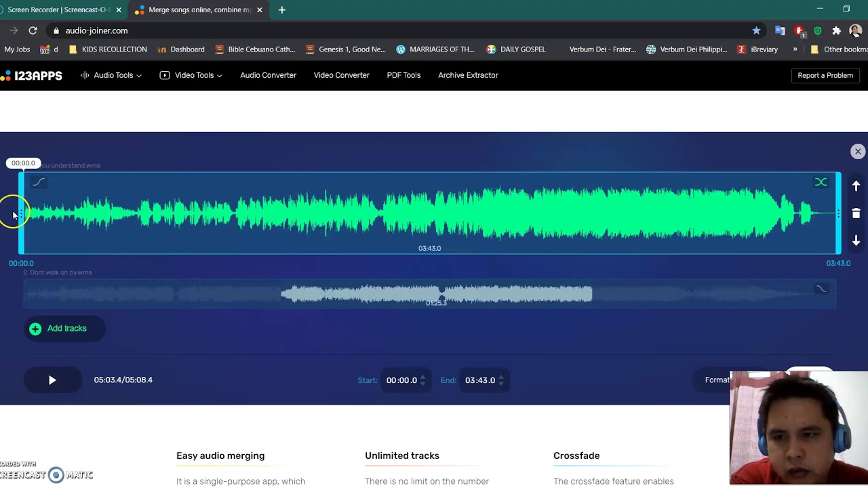Toggle fade-in on the first track
Image resolution: width=868 pixels, height=488 pixels.
click(39, 182)
